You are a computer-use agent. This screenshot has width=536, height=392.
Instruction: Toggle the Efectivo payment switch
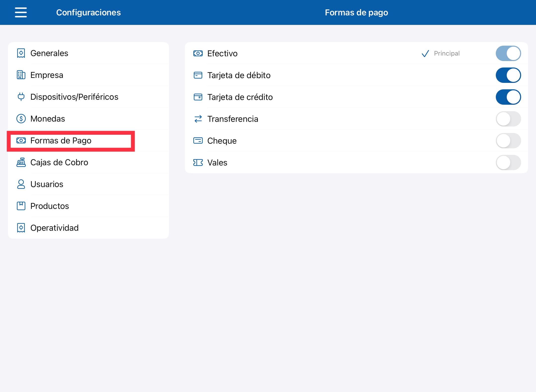pos(508,53)
